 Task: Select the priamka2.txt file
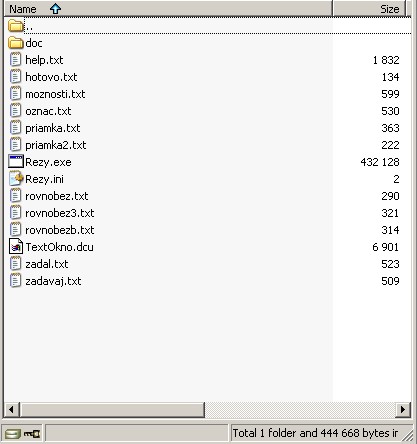(56, 145)
